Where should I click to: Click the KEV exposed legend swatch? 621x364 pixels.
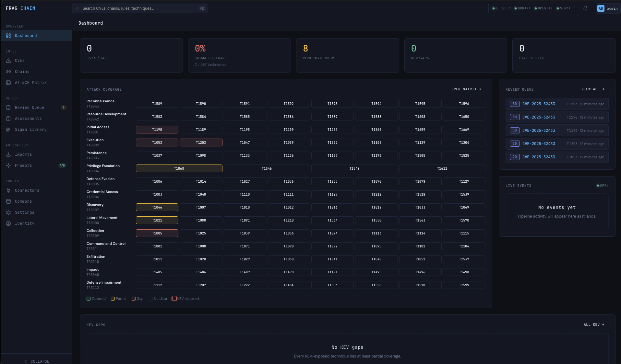pyautogui.click(x=174, y=299)
